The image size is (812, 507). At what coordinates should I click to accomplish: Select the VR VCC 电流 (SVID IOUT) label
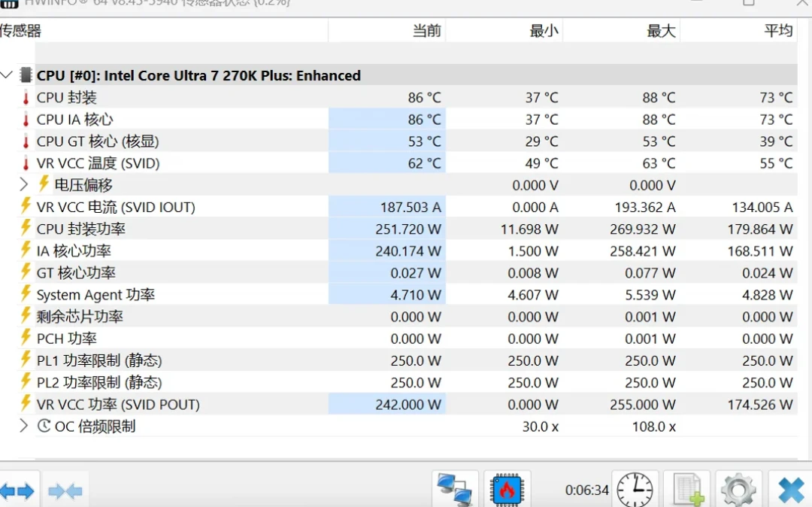pos(116,207)
